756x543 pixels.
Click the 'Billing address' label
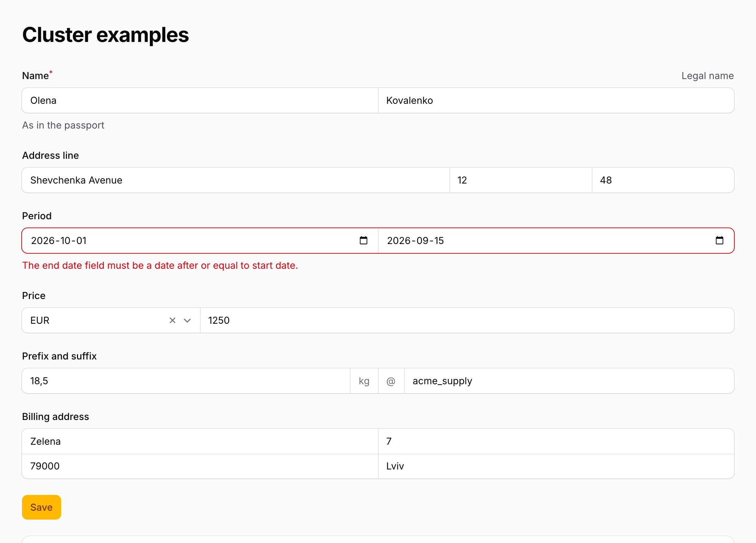point(56,417)
